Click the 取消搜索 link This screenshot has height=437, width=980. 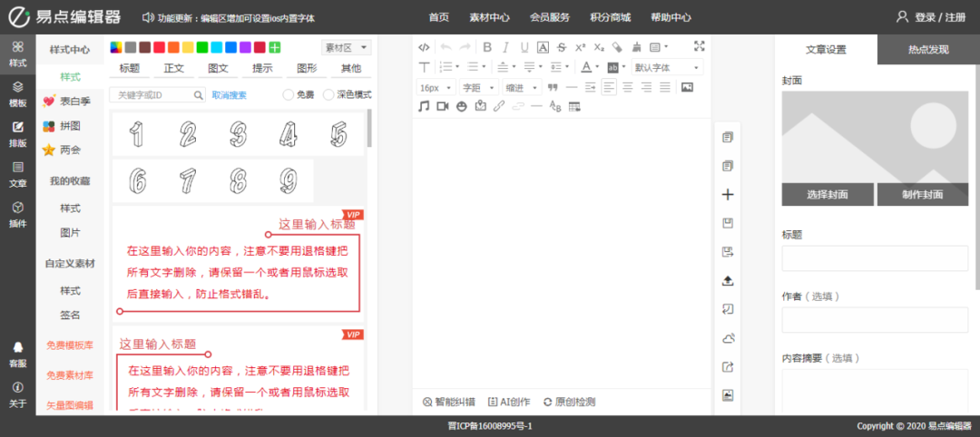pyautogui.click(x=229, y=95)
